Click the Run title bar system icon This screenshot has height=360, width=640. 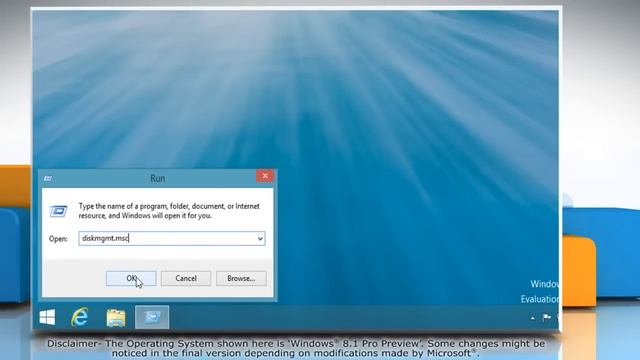(48, 178)
